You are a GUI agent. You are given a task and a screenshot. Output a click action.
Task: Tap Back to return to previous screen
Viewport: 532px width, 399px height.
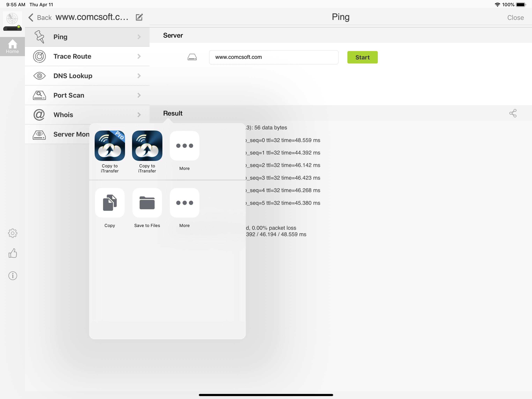[40, 17]
